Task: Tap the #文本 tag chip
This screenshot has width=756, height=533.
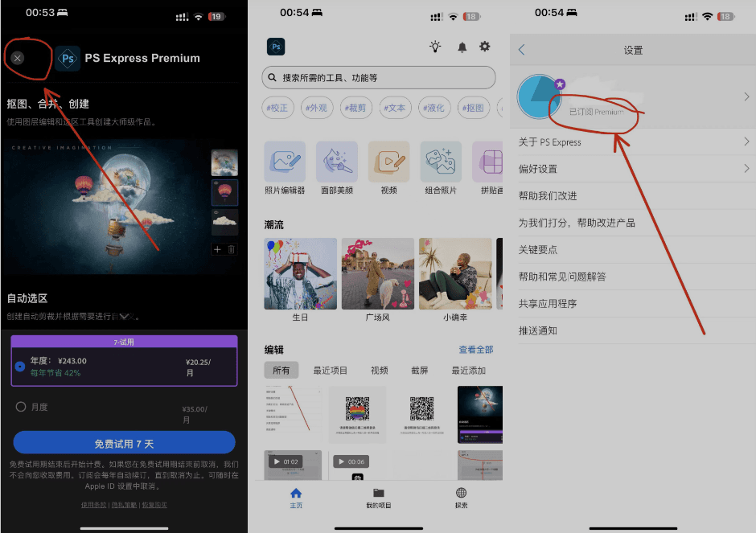Action: 395,108
